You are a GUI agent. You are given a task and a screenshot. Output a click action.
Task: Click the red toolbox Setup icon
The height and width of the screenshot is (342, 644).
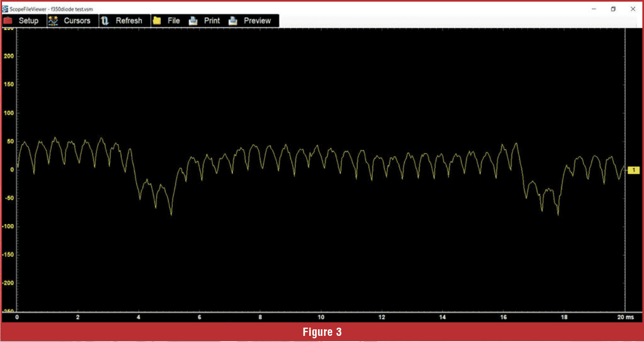tap(8, 21)
